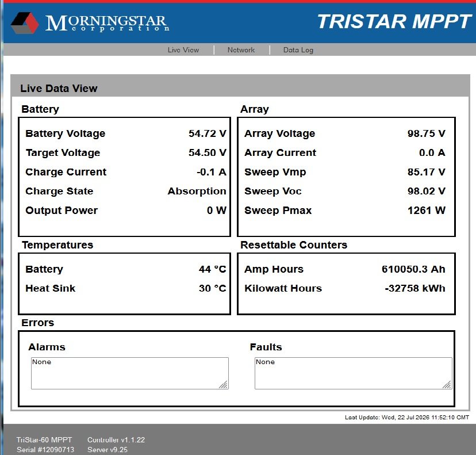Screen dimensions: 476x455
Task: Click the Morningstar corporation wordmark
Action: (x=107, y=24)
